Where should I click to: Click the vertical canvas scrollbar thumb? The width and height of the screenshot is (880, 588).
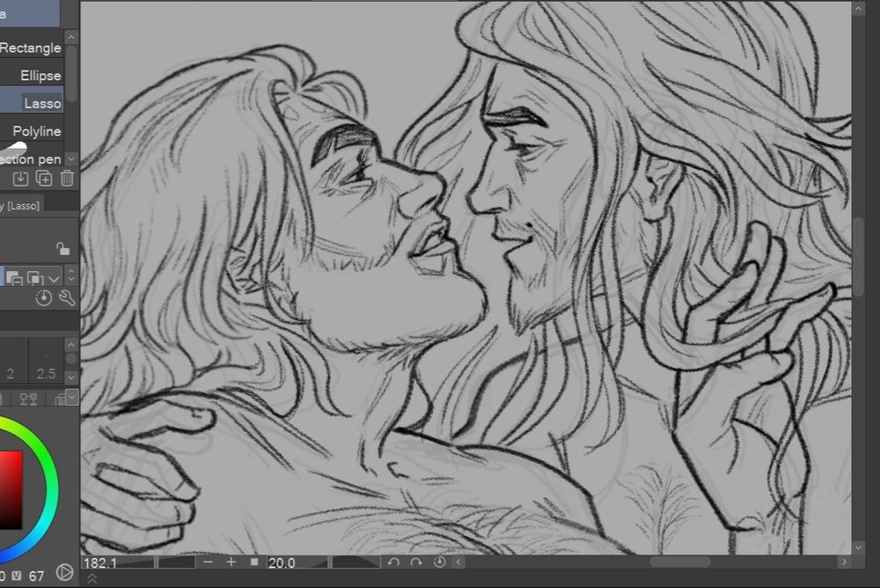coord(859,256)
